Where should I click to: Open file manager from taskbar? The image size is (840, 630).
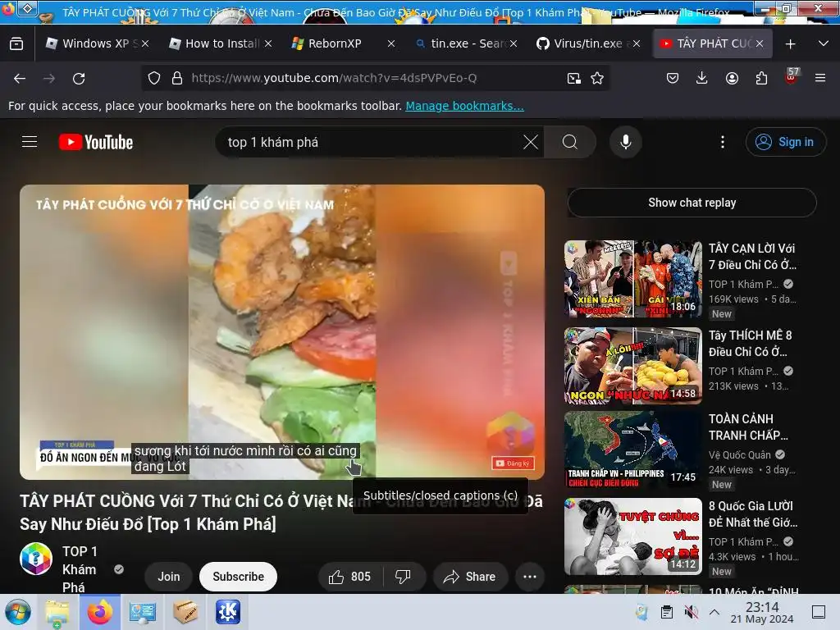[x=57, y=612]
